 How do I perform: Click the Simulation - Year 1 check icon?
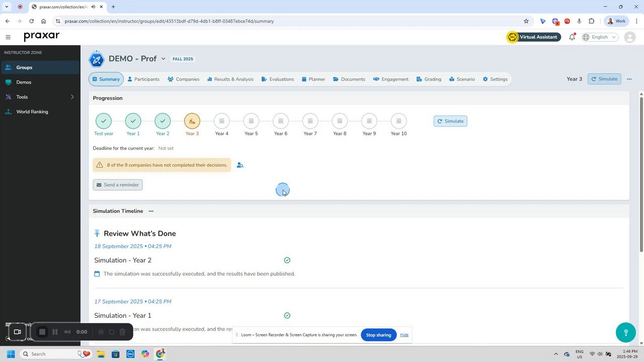pyautogui.click(x=287, y=316)
